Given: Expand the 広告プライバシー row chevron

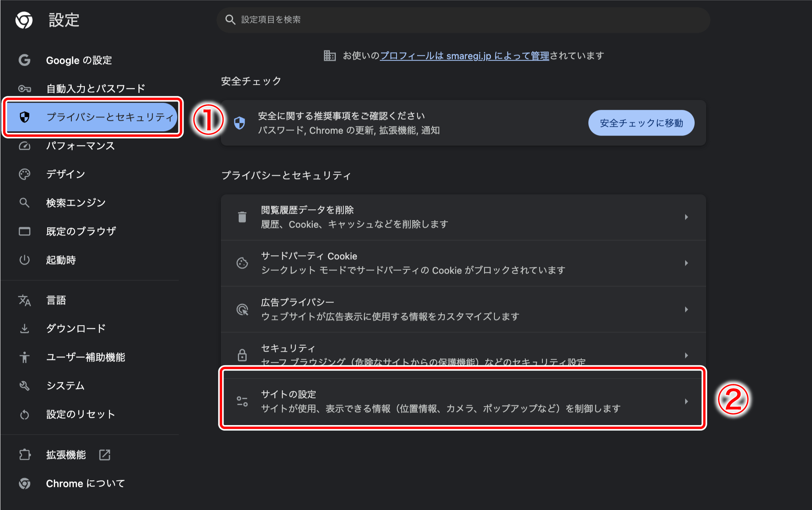Looking at the screenshot, I should pyautogui.click(x=686, y=309).
